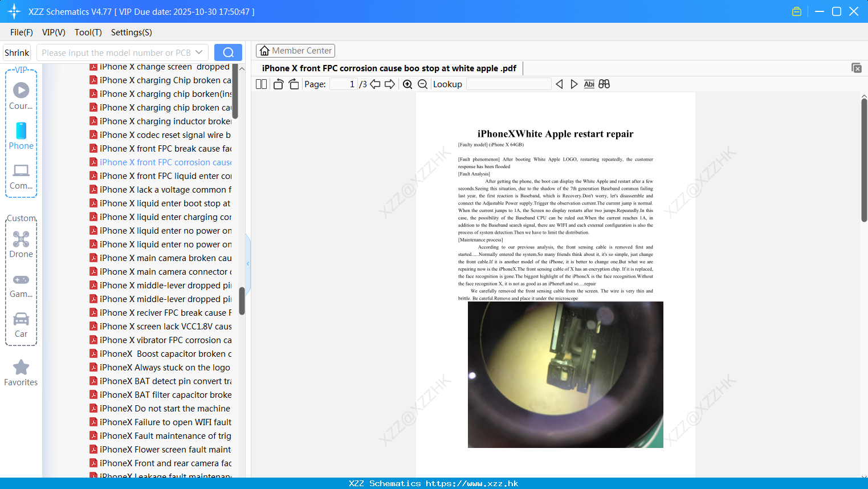Open the Drone category

point(21,244)
